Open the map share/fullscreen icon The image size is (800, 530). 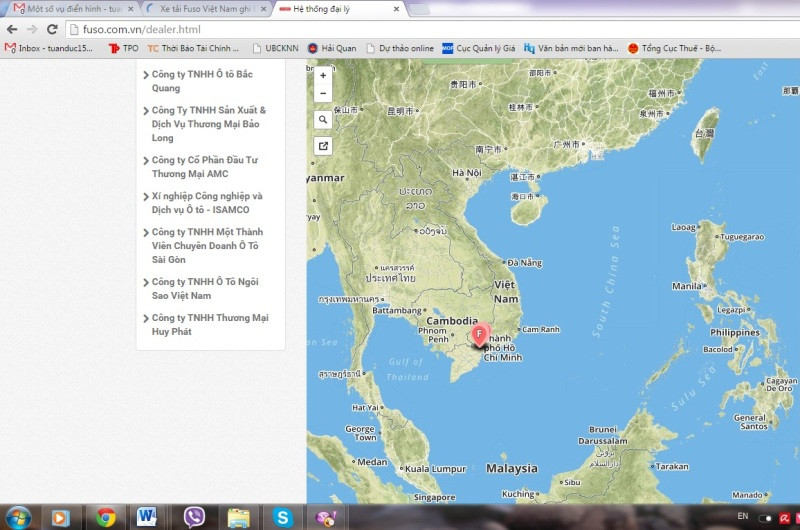click(323, 146)
